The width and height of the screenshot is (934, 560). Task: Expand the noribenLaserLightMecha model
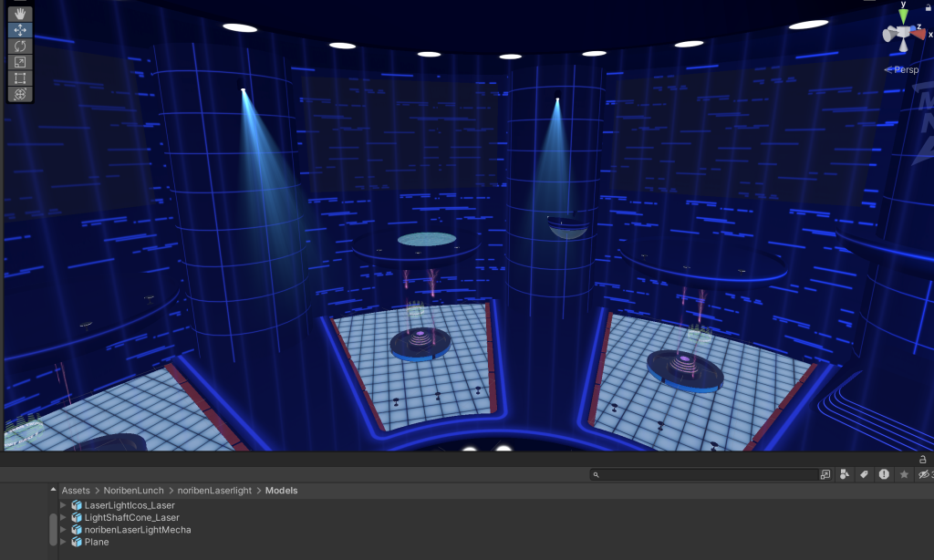pos(63,530)
